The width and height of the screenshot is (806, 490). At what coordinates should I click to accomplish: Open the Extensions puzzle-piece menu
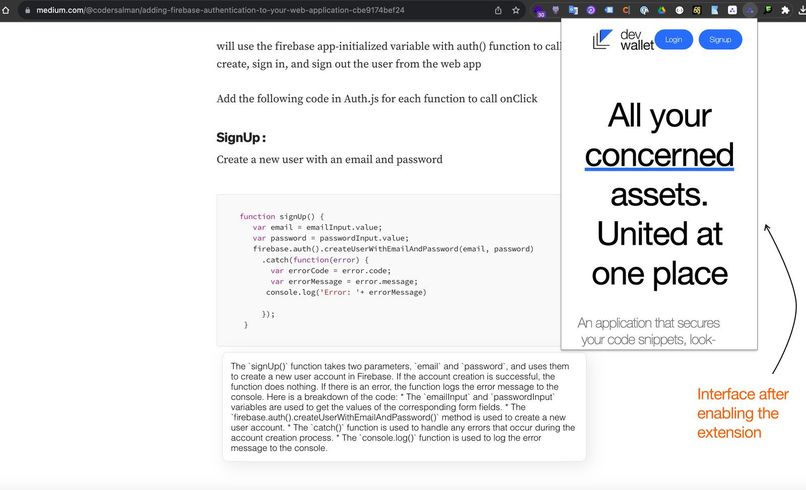point(785,10)
